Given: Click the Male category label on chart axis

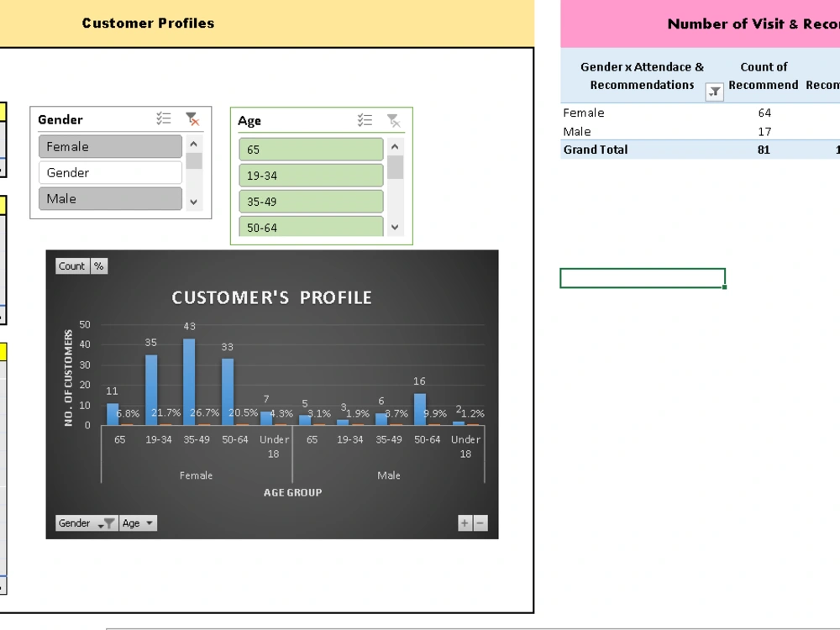Looking at the screenshot, I should [388, 475].
